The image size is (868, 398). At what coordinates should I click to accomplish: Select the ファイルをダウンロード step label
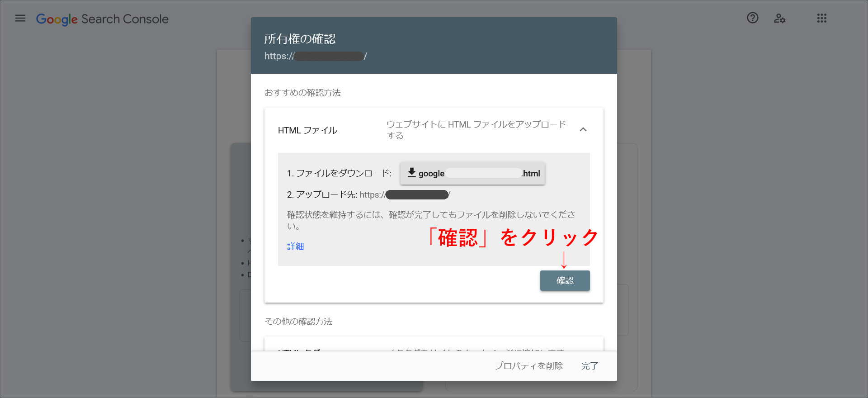pos(339,173)
